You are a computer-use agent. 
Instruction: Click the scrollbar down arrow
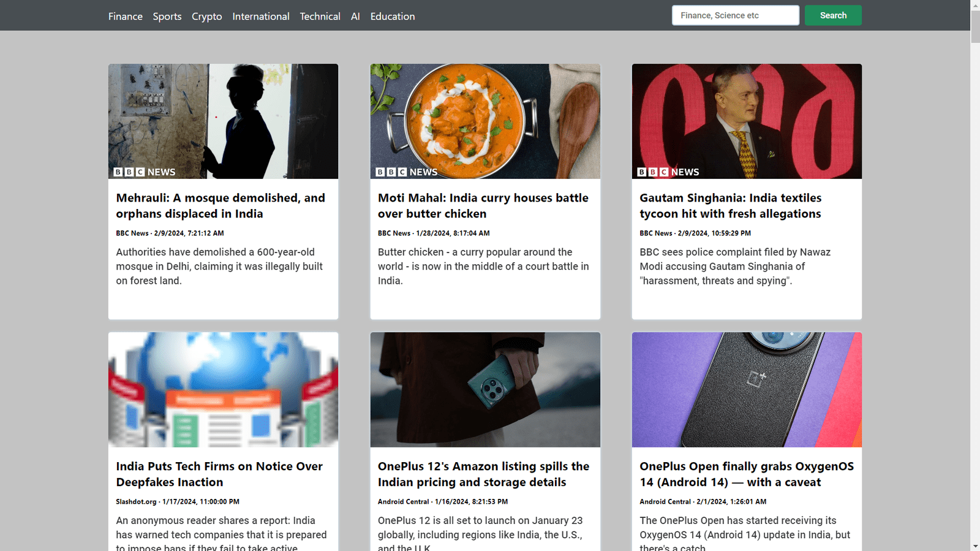(x=974, y=545)
